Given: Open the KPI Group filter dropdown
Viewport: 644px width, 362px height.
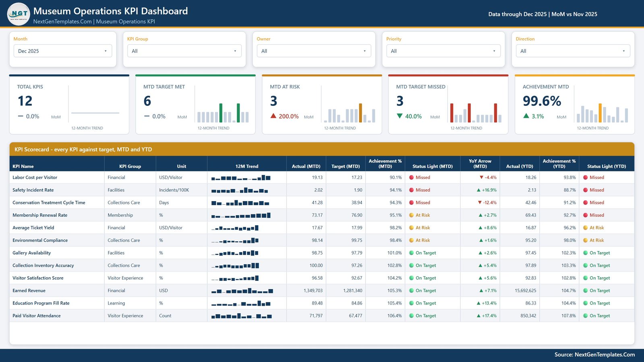Looking at the screenshot, I should coord(184,51).
